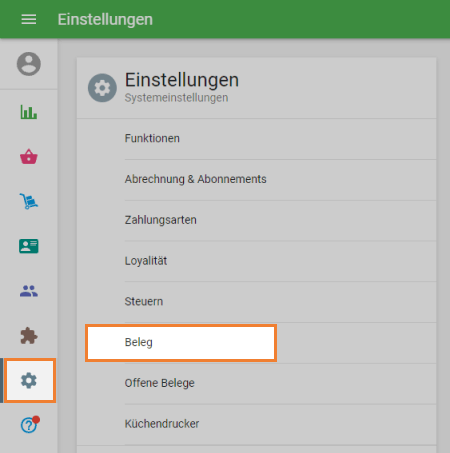The height and width of the screenshot is (453, 450).
Task: Go to Steuern settings
Action: point(256,302)
